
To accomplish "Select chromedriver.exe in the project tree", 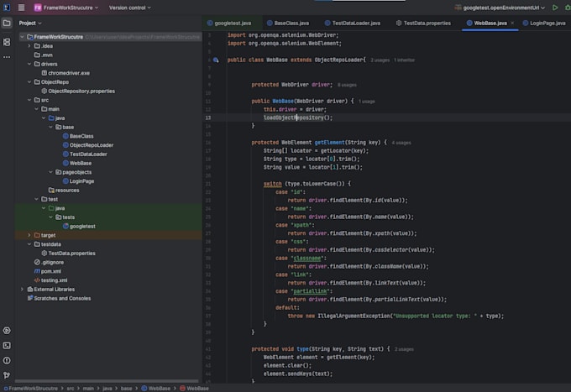I will tap(69, 73).
